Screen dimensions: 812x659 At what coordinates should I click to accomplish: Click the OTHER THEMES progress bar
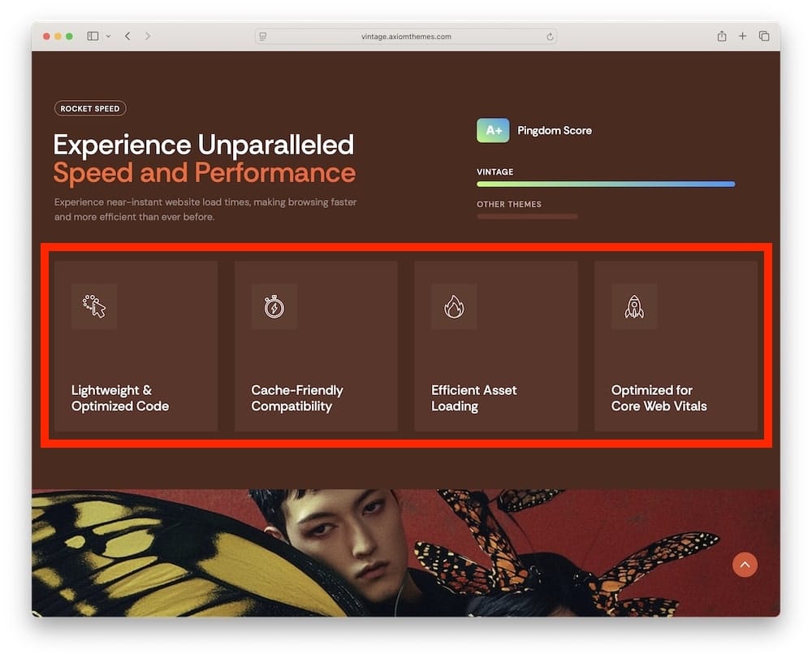click(x=527, y=217)
